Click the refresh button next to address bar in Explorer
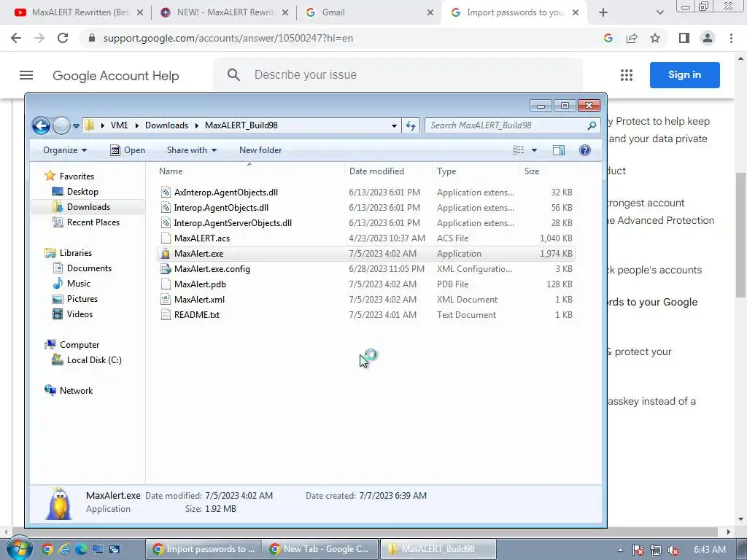 point(410,125)
